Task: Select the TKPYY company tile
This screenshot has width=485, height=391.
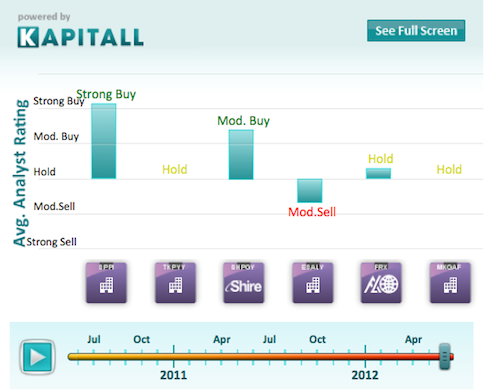Action: [175, 283]
